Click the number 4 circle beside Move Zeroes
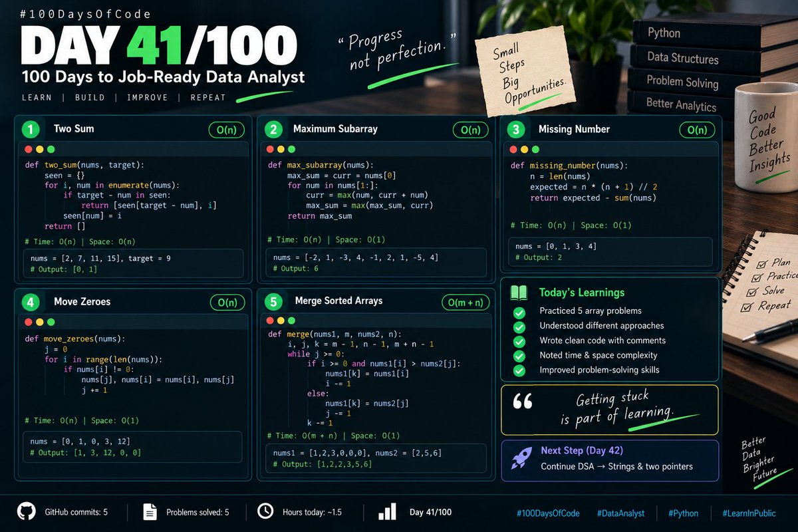 tap(31, 302)
